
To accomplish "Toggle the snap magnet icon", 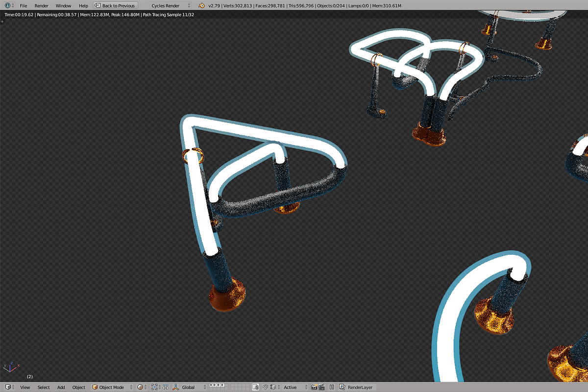I will (x=265, y=387).
